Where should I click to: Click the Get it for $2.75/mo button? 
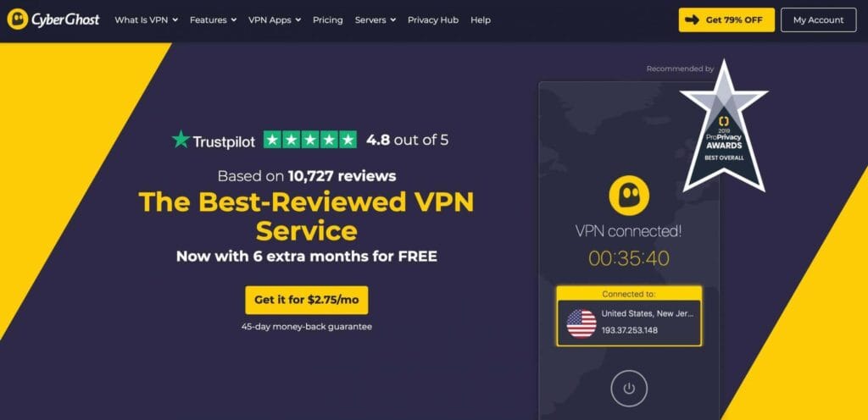(307, 300)
